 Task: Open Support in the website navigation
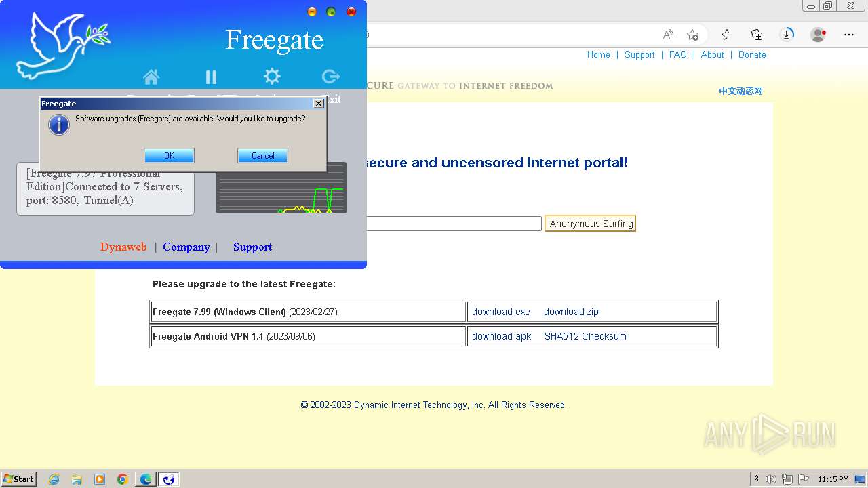639,55
